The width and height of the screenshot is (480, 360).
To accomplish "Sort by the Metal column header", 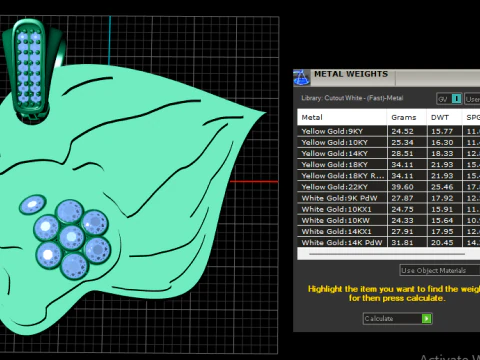I will click(342, 117).
